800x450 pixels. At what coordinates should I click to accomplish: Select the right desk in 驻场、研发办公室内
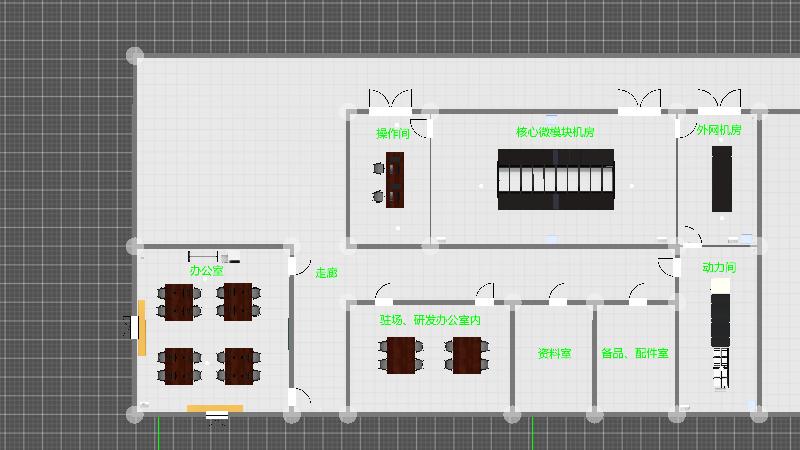coord(467,355)
